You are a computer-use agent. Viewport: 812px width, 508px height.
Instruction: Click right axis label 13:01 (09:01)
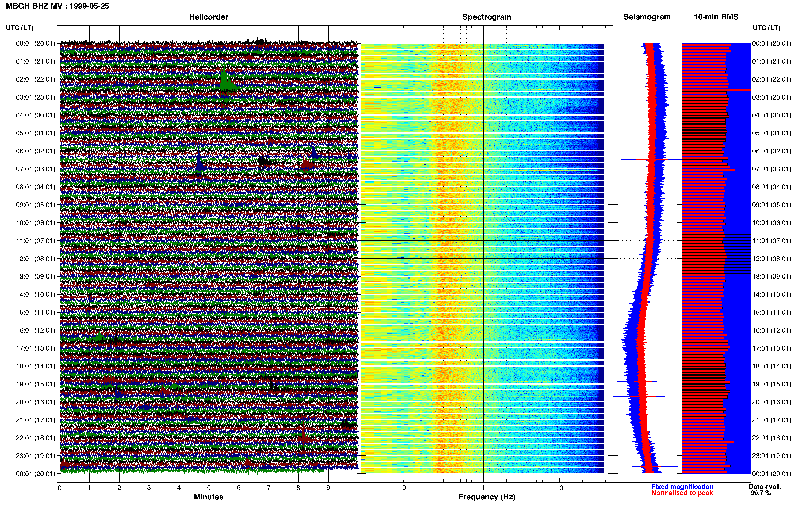point(772,277)
